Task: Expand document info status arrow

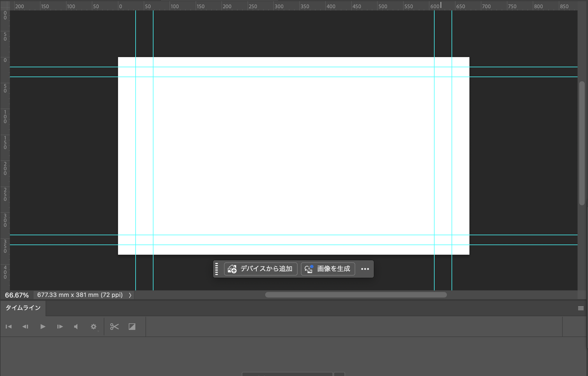Action: (130, 295)
